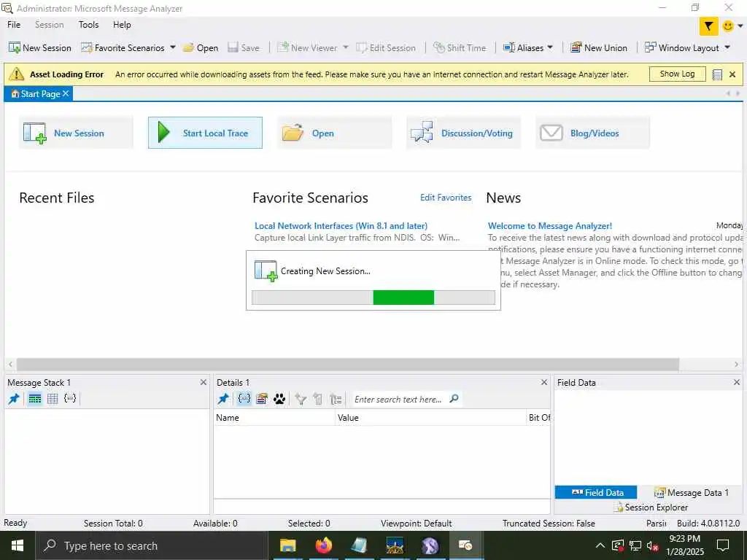Click the greyed tree list icon in Details toolbar

point(336,399)
